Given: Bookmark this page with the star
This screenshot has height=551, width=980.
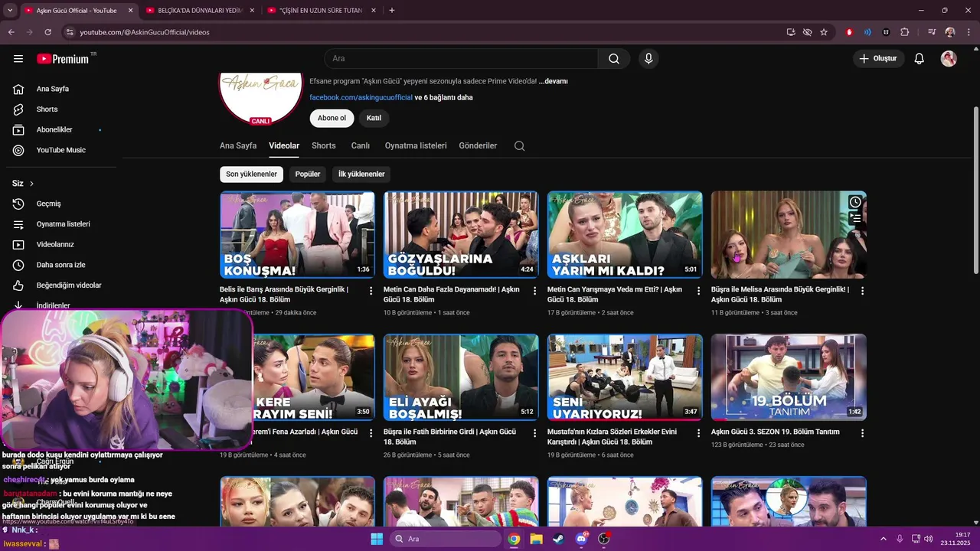Looking at the screenshot, I should tap(824, 32).
